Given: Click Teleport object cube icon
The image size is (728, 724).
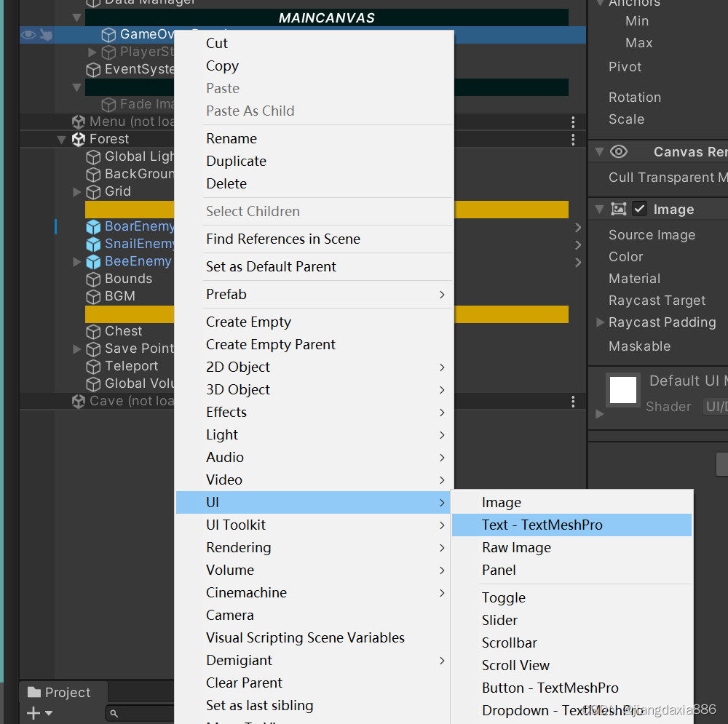Looking at the screenshot, I should click(x=93, y=366).
